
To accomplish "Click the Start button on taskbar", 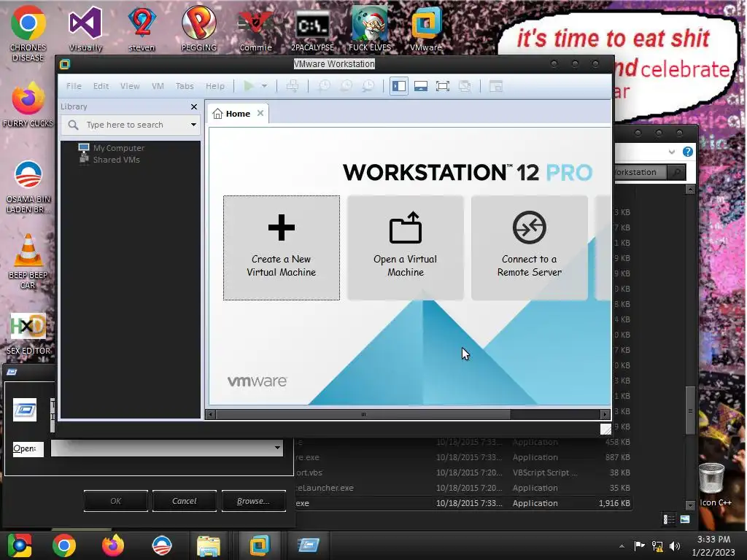I will [19, 545].
